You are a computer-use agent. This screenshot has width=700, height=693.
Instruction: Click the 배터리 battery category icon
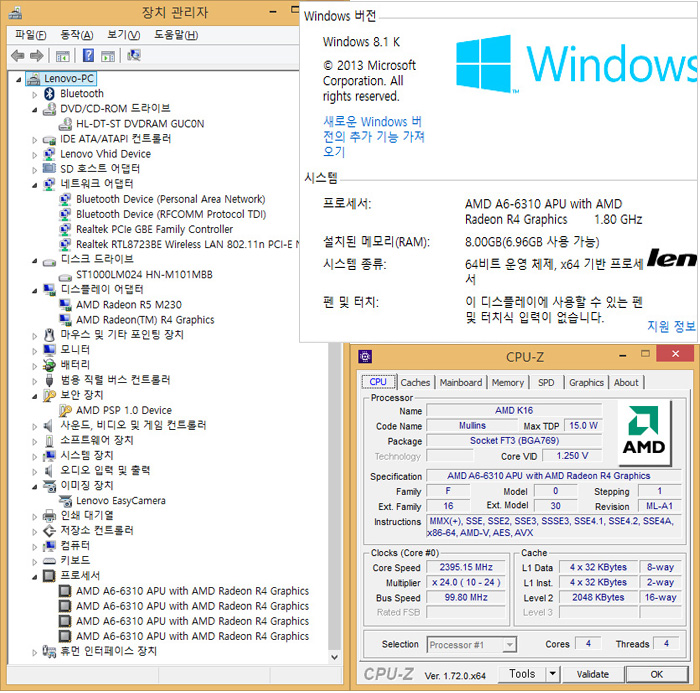(49, 365)
